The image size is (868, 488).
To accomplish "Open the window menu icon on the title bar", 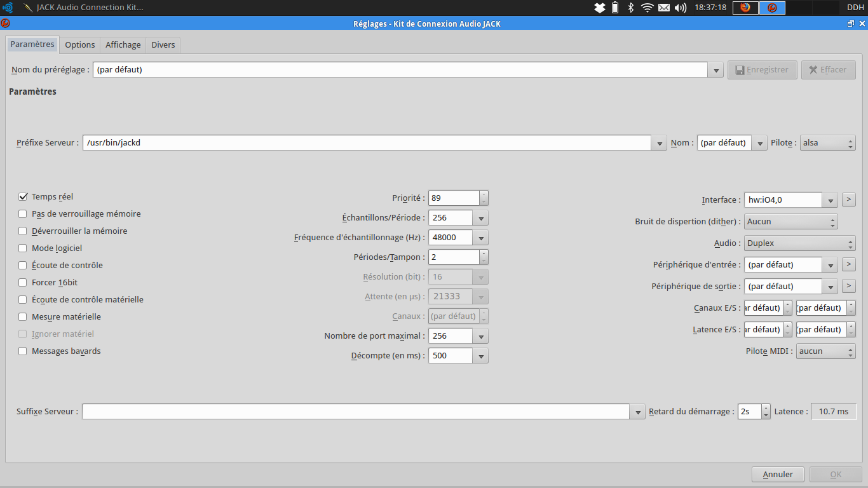I will [5, 24].
